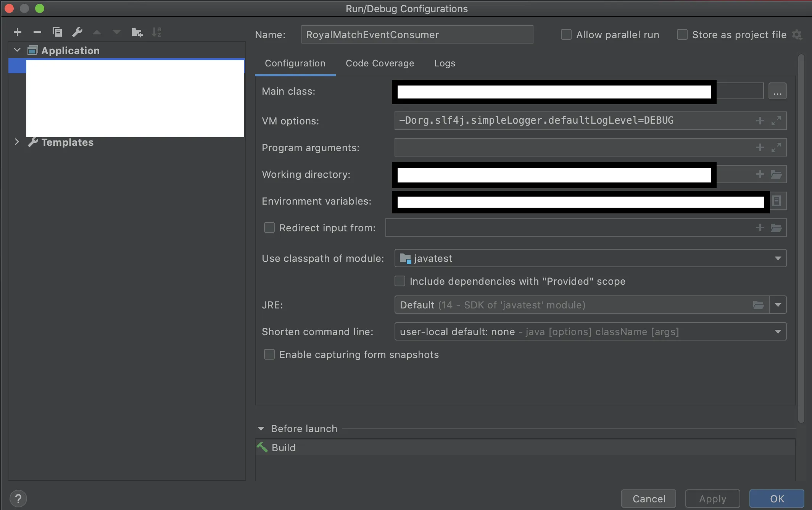
Task: Click the Add New Configuration plus icon
Action: [x=18, y=32]
